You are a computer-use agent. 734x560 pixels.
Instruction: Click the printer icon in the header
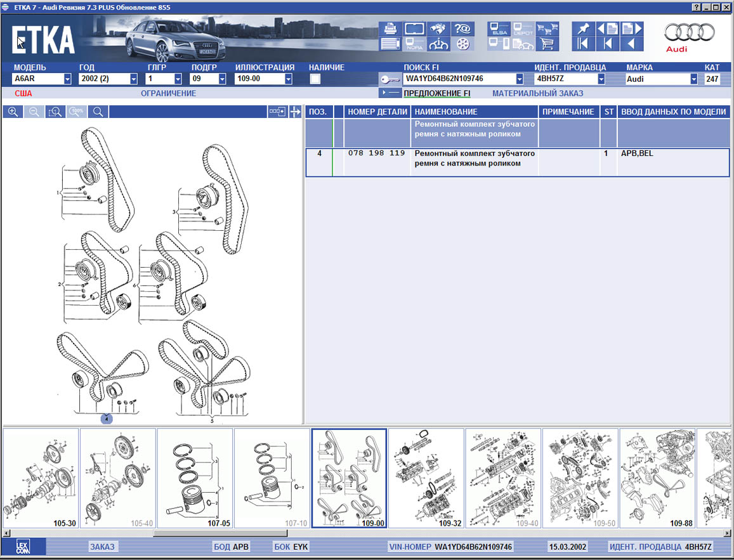coord(390,29)
